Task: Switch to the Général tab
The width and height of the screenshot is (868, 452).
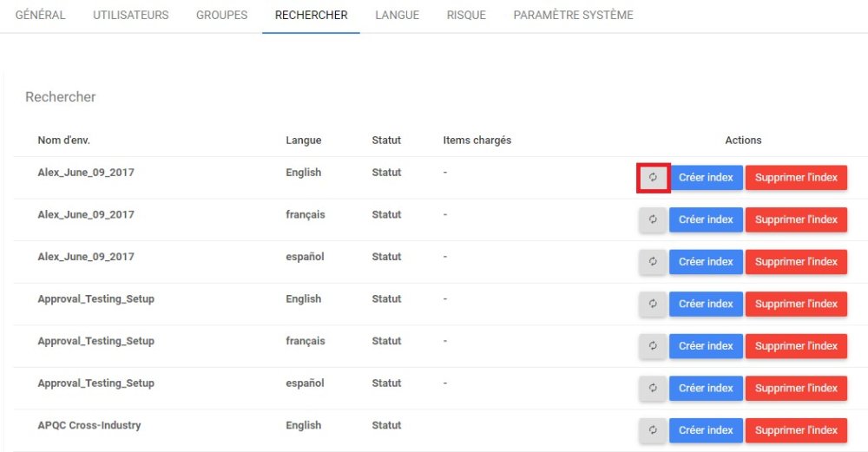Action: tap(41, 16)
